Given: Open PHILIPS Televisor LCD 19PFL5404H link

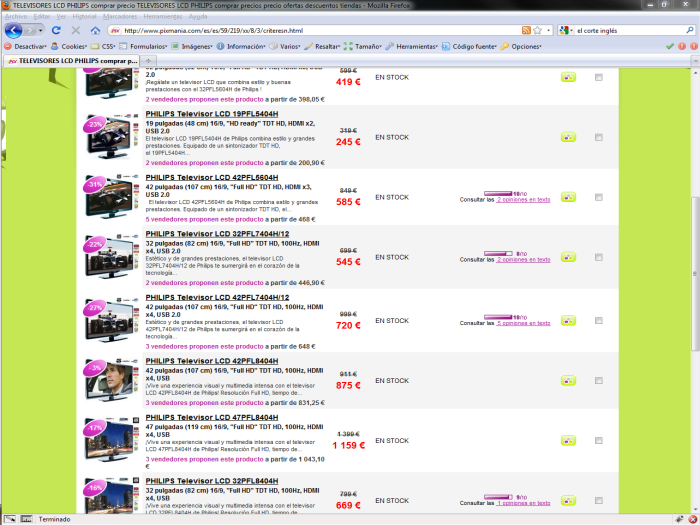Looking at the screenshot, I should point(212,114).
